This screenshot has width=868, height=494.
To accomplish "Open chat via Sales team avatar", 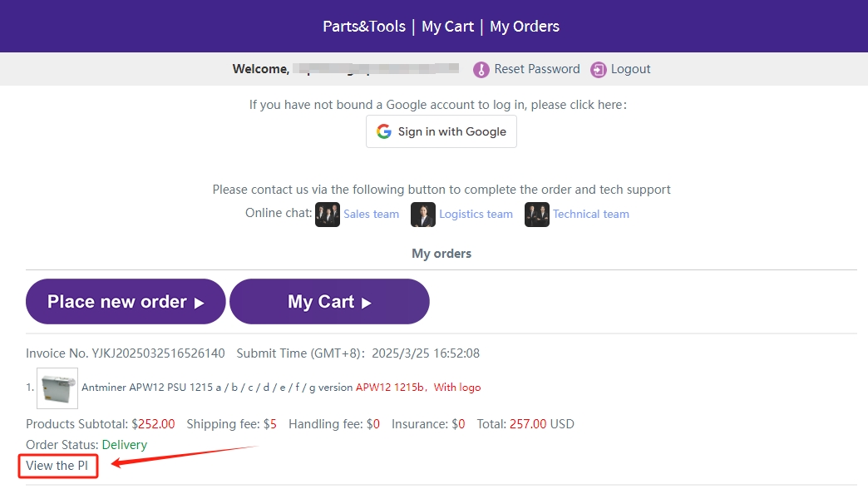I will pyautogui.click(x=328, y=215).
